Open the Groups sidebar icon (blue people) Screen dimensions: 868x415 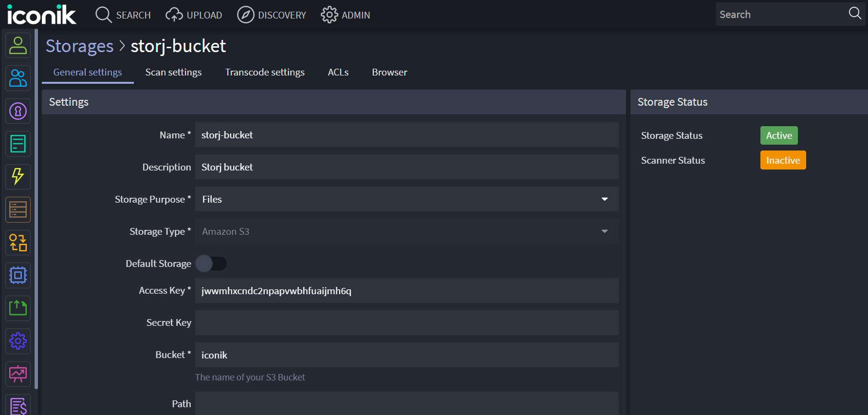pyautogui.click(x=18, y=78)
